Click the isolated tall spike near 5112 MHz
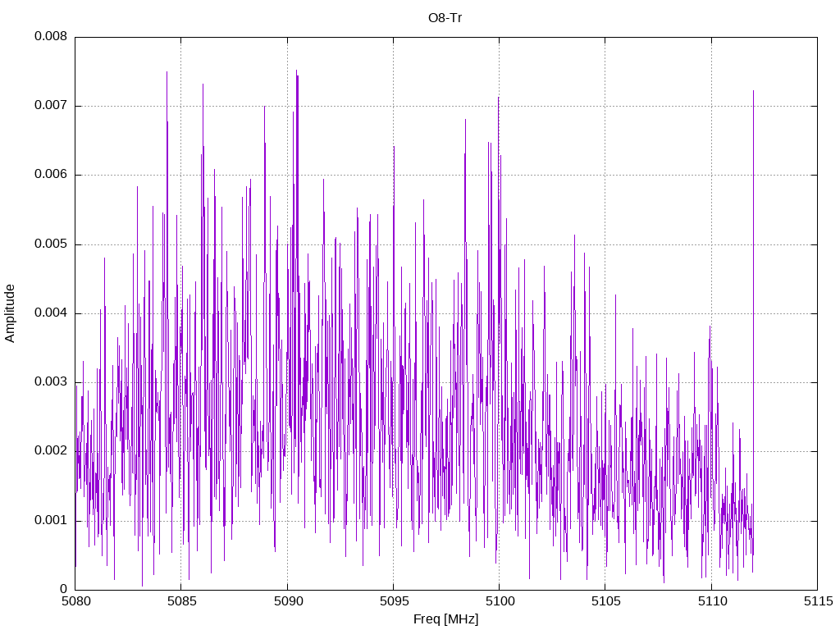Viewport: 840px width, 630px height. click(x=753, y=322)
